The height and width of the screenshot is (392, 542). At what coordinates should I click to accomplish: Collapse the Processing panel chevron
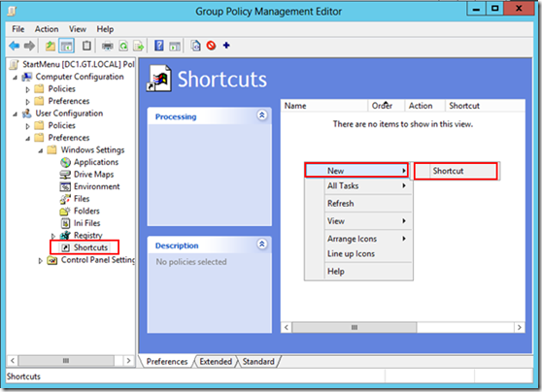[x=262, y=115]
